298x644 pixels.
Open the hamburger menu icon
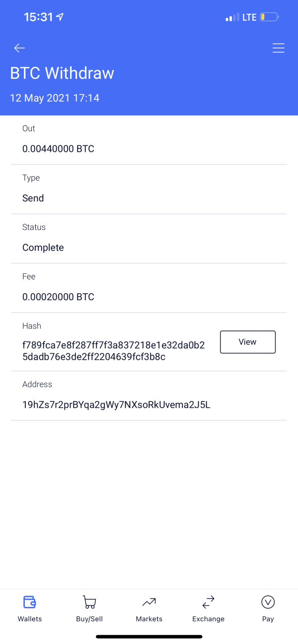(278, 48)
